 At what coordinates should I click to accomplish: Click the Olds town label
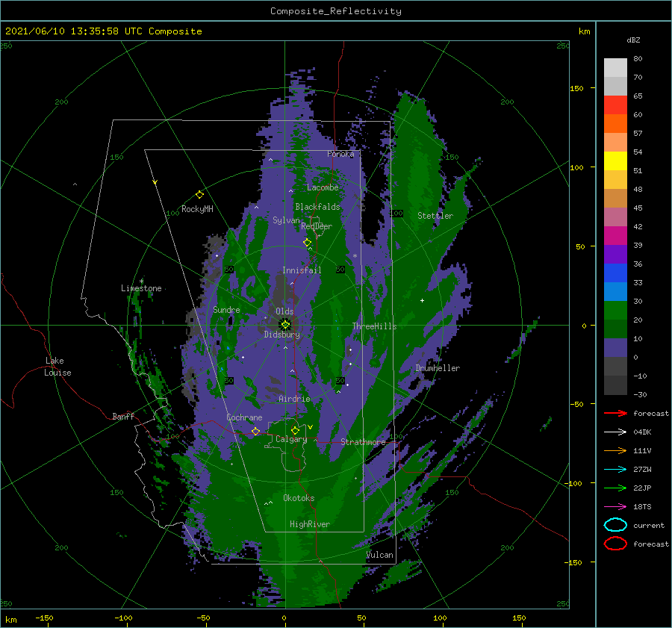pyautogui.click(x=284, y=311)
